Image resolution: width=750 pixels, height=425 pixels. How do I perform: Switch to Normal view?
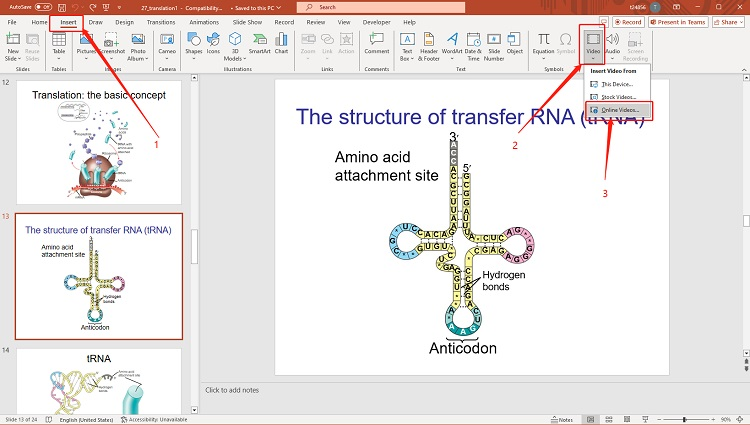click(591, 419)
